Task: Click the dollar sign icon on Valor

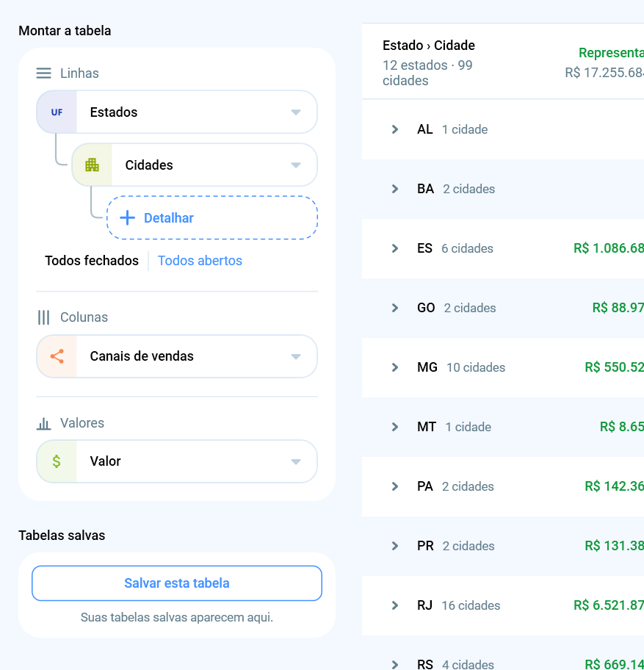Action: 57,461
